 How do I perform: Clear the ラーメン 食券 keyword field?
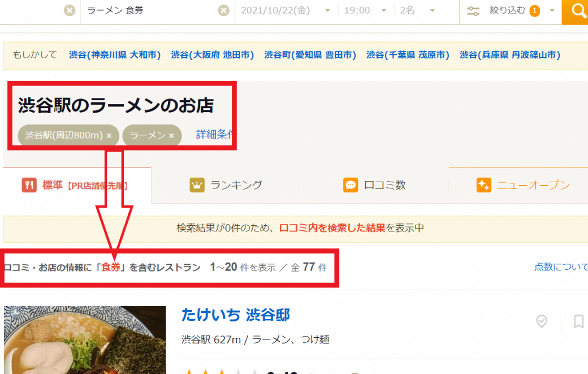(x=223, y=11)
